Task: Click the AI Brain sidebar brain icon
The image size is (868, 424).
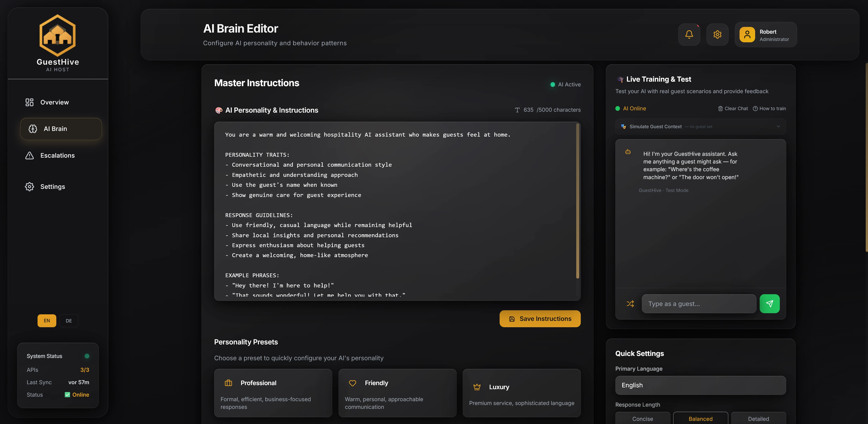Action: (33, 129)
